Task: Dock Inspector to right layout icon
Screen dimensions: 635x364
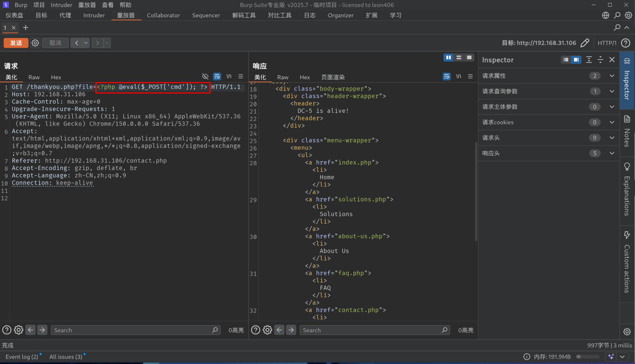Action: pos(576,60)
